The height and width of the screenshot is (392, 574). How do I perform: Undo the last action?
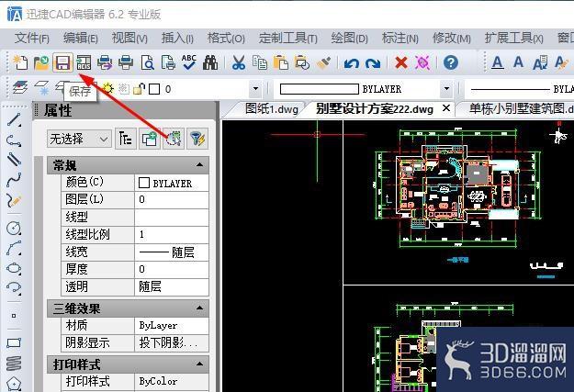(352, 63)
